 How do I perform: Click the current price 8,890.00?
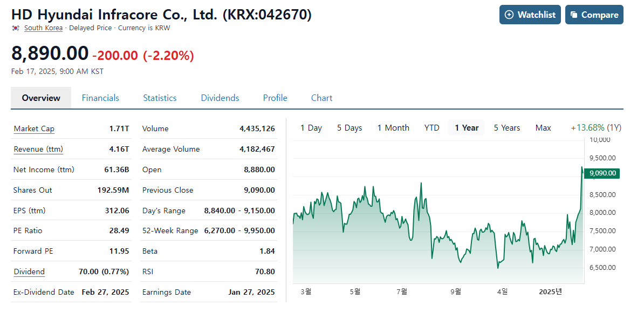pos(50,53)
